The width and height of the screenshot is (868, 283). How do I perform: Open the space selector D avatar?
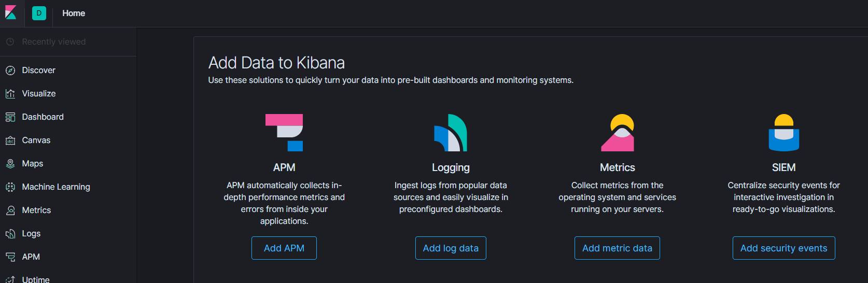pos(39,13)
